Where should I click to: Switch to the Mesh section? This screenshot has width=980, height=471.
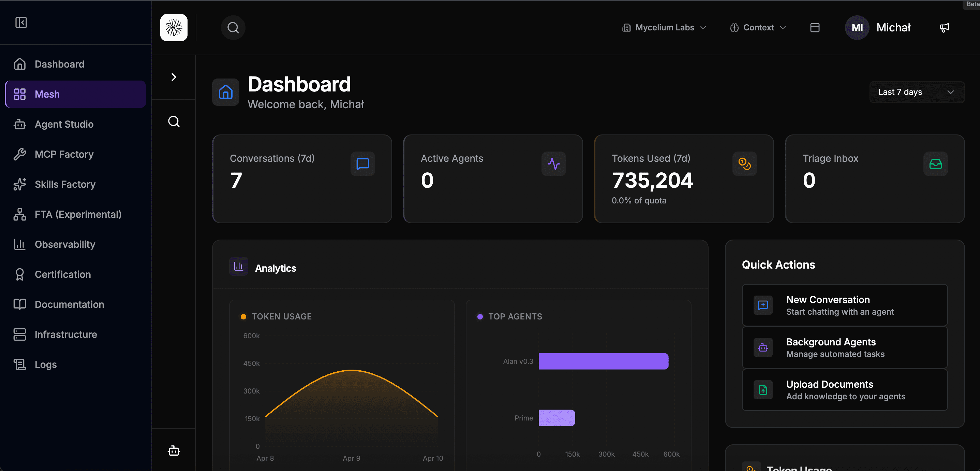coord(47,94)
